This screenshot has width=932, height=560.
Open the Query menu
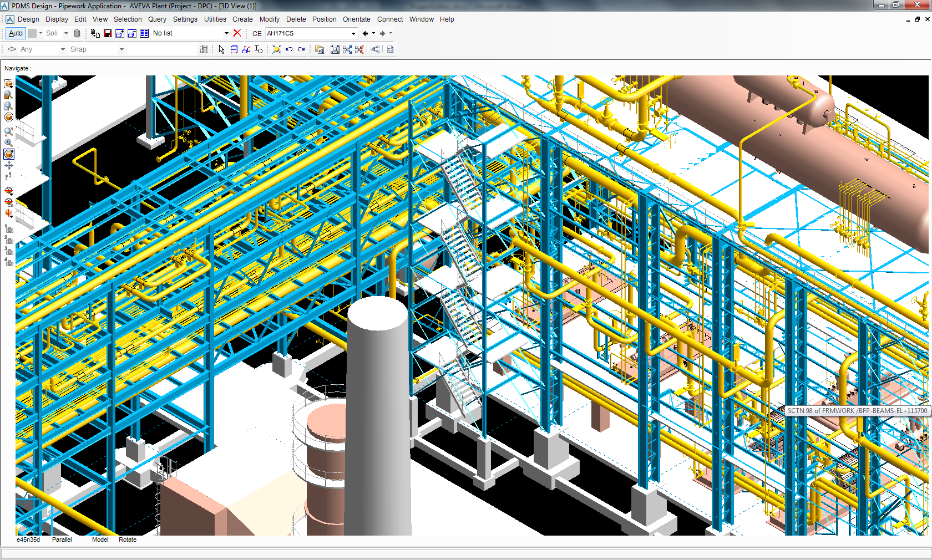[157, 19]
